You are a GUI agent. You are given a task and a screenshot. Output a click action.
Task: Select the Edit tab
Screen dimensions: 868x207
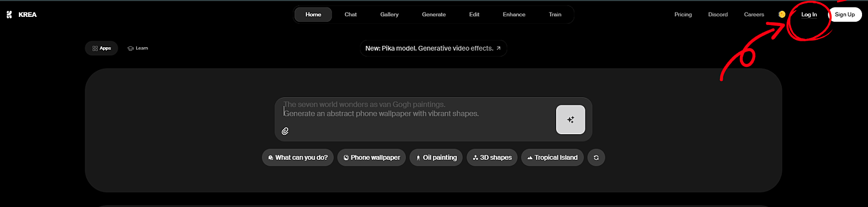tap(474, 15)
